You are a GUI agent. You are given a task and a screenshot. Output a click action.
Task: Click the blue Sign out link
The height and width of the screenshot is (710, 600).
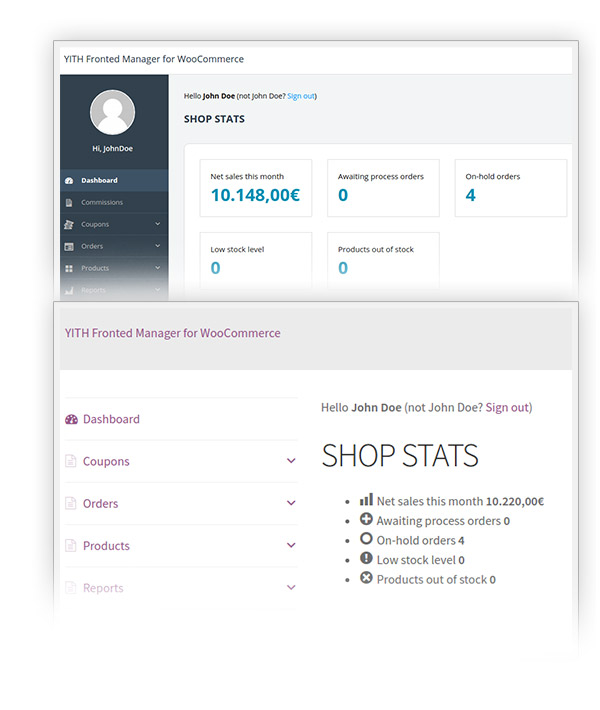coord(300,96)
